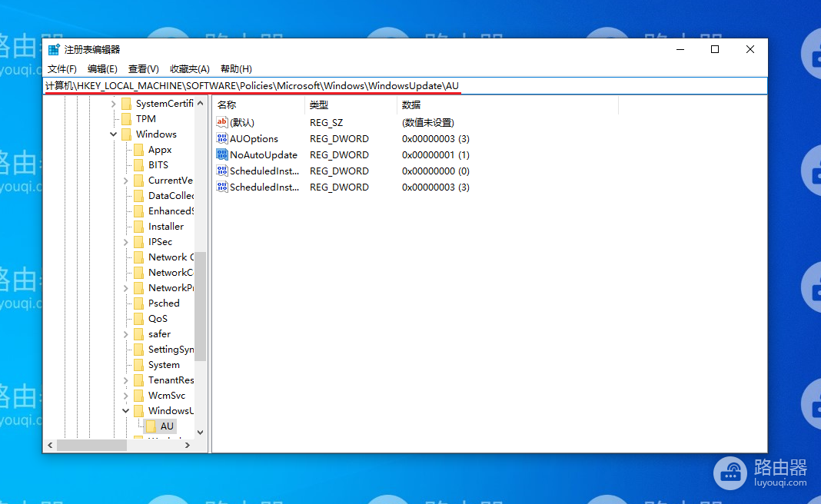Expand the safer tree node
821x504 pixels.
coord(125,334)
